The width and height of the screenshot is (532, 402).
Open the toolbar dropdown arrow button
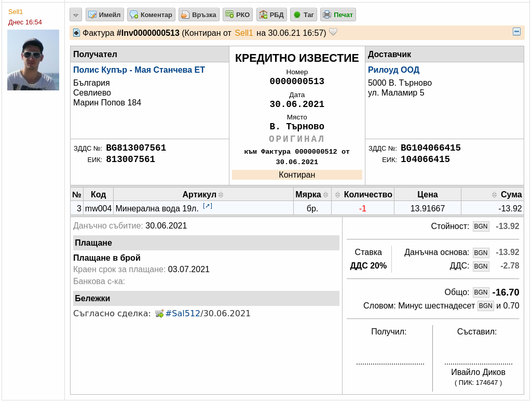tap(76, 15)
